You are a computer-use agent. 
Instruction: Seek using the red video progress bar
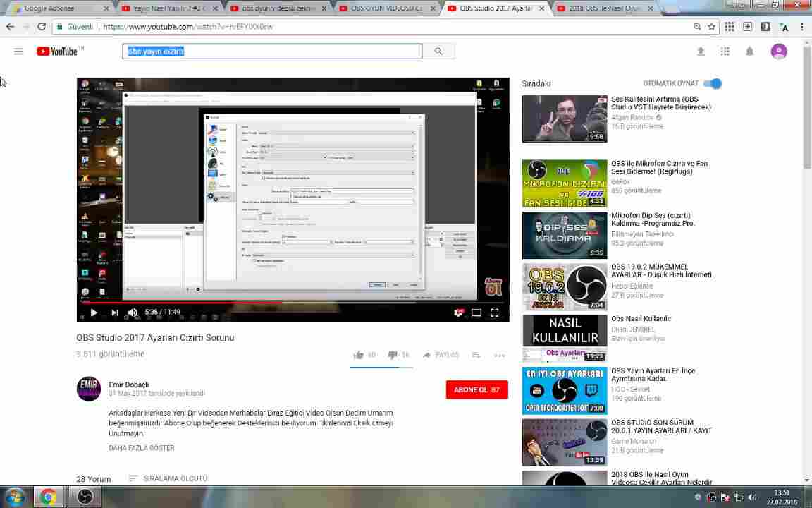click(x=293, y=302)
